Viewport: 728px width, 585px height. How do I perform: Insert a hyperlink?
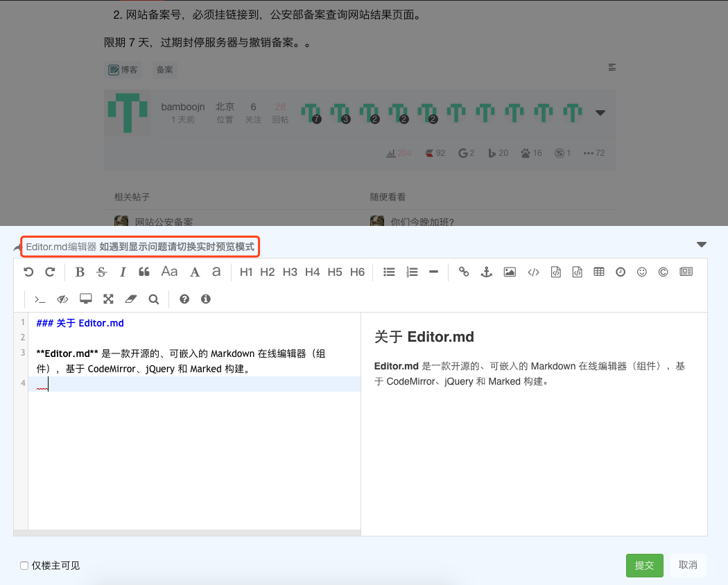point(464,272)
